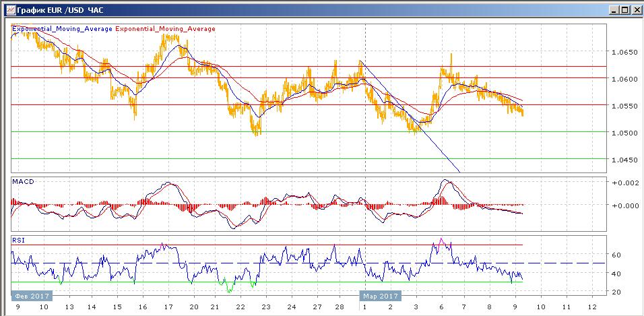Click the +0.002 MACD scale value
This screenshot has height=316, width=644.
coord(617,183)
